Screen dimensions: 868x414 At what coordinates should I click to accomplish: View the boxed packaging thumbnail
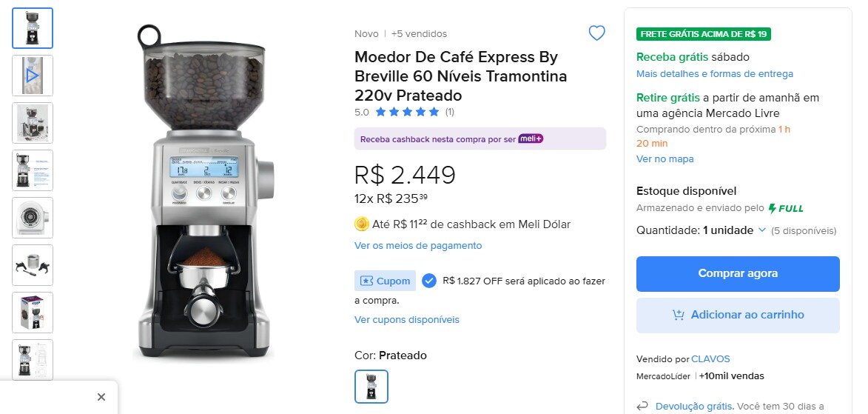click(33, 313)
